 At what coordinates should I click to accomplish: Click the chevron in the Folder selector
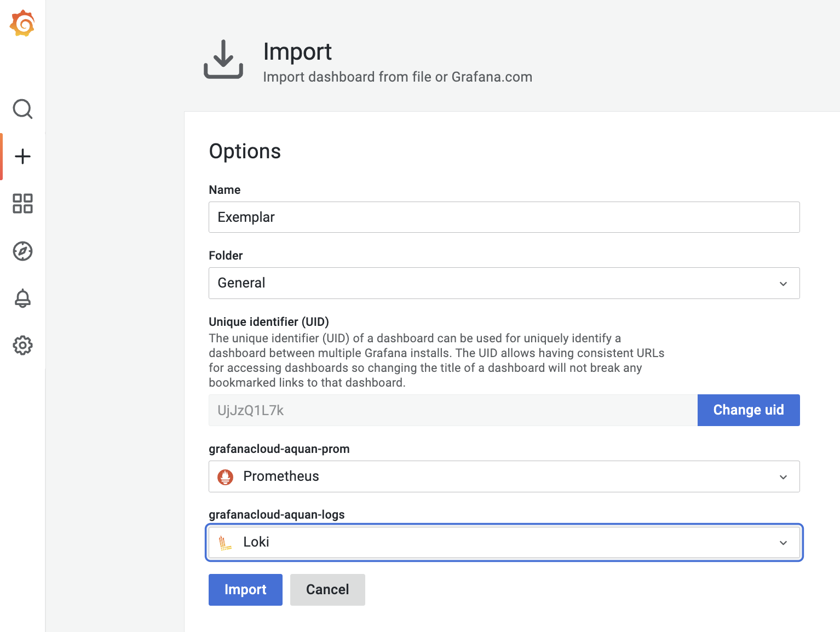click(783, 284)
